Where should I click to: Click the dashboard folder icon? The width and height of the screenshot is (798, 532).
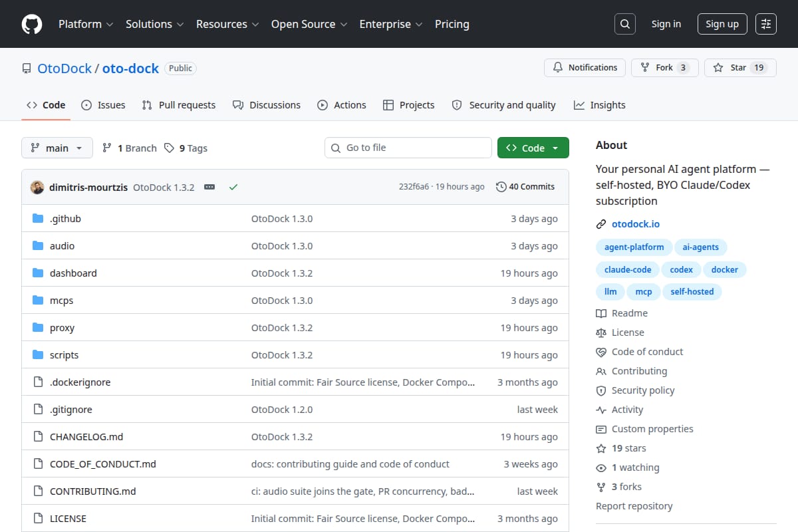click(x=38, y=273)
